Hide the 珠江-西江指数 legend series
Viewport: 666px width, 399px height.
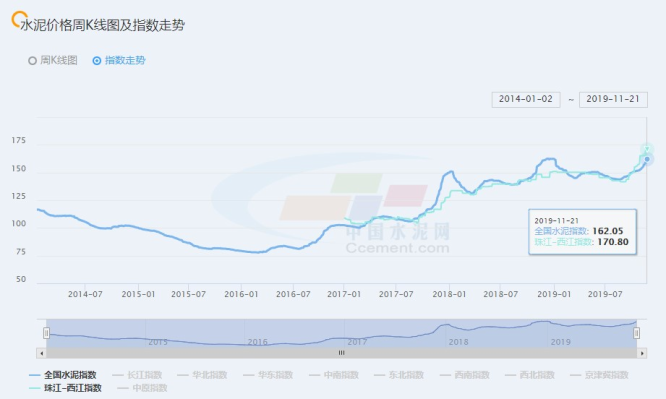point(65,388)
